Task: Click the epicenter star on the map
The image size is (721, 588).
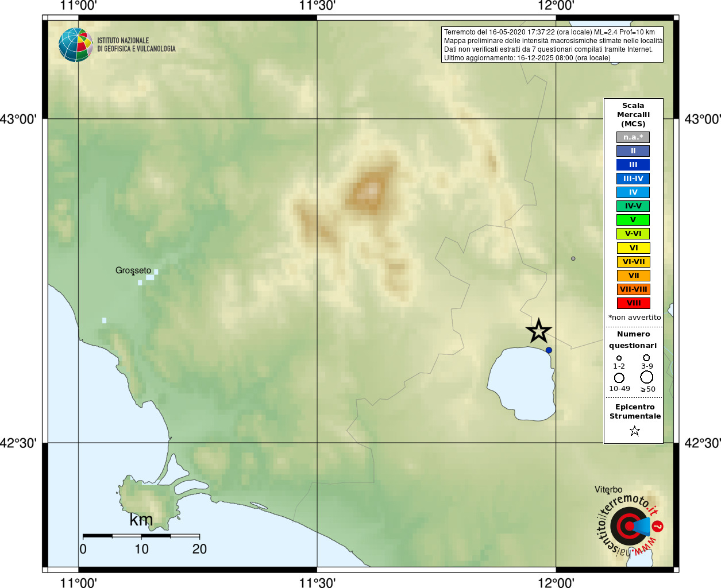Action: 538,331
